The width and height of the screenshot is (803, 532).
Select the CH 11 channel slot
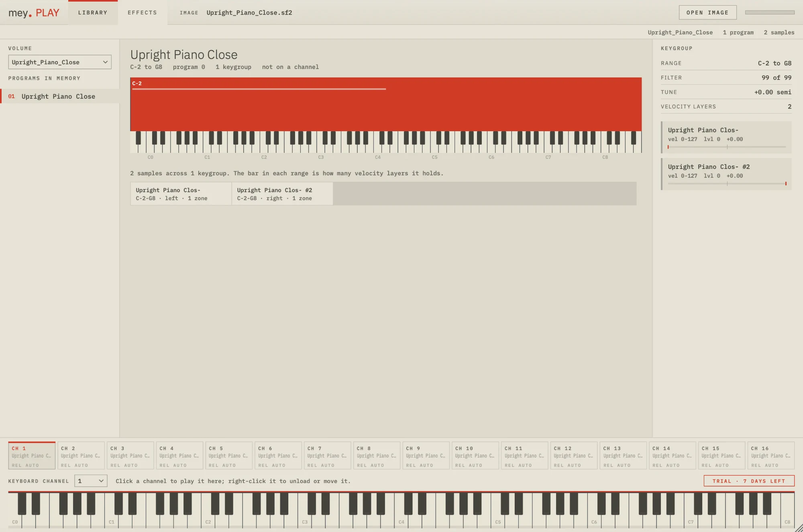525,456
